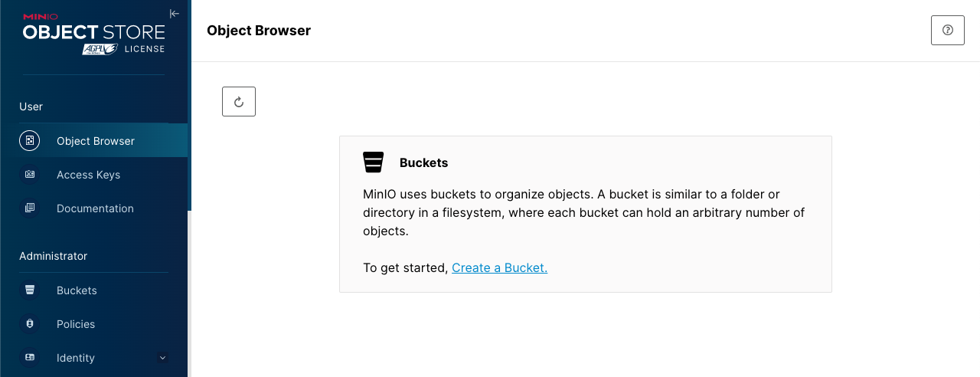Click the Access Keys sidebar icon

[30, 175]
